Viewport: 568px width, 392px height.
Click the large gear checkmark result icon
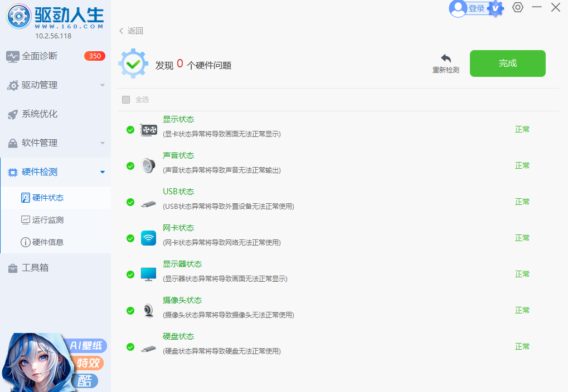pyautogui.click(x=133, y=63)
